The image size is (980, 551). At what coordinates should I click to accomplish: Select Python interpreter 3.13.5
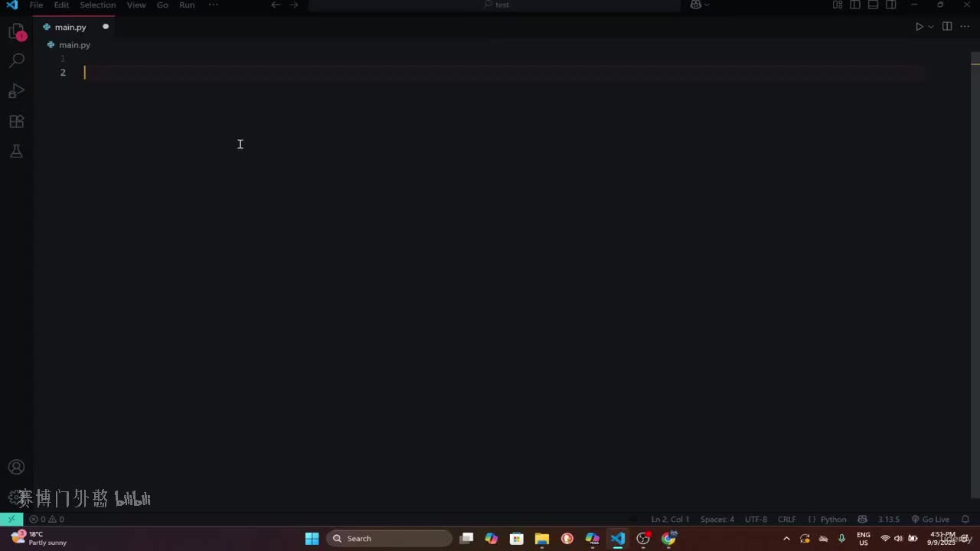[889, 519]
